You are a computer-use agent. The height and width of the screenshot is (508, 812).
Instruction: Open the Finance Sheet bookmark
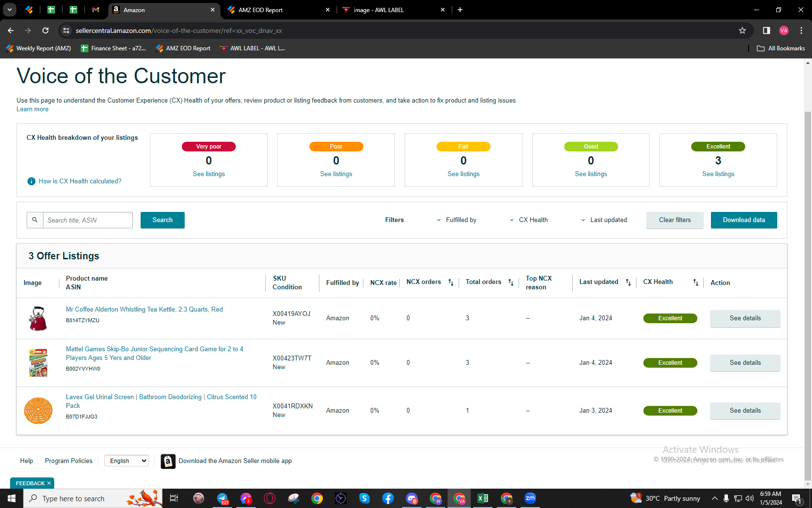pyautogui.click(x=113, y=48)
